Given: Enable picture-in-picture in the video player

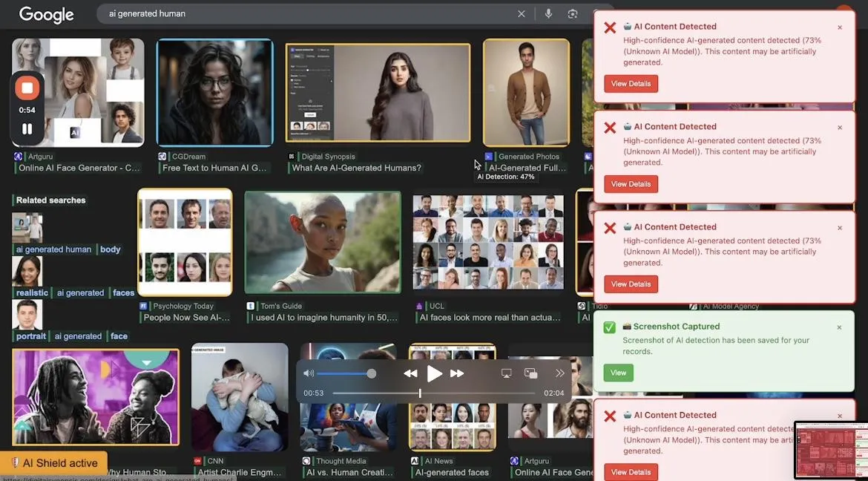Looking at the screenshot, I should (531, 373).
